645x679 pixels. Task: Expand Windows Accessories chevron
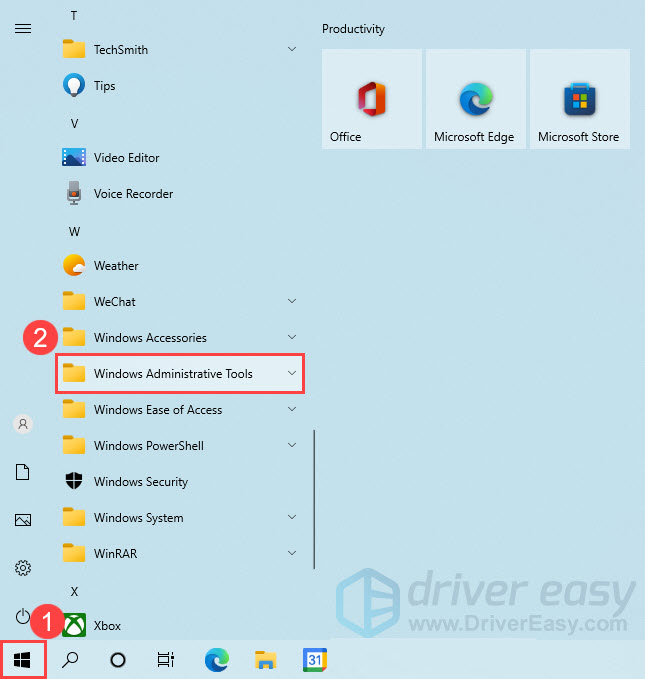point(292,337)
